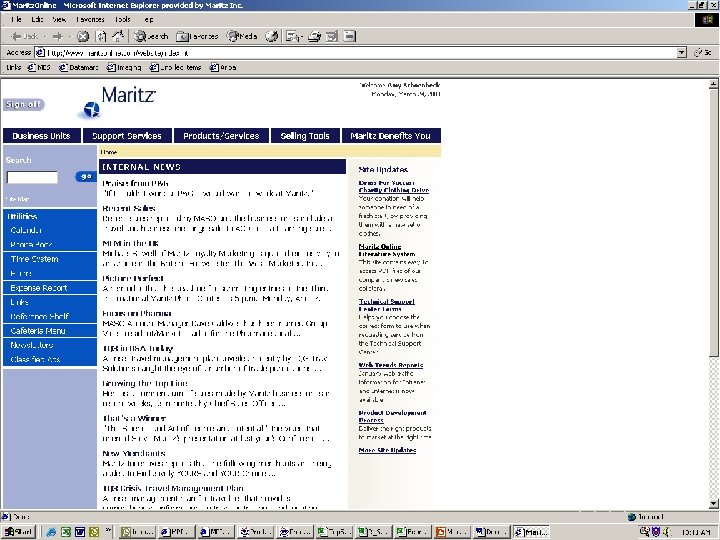Image resolution: width=720 pixels, height=540 pixels.
Task: Open the Help menu
Action: [x=149, y=19]
